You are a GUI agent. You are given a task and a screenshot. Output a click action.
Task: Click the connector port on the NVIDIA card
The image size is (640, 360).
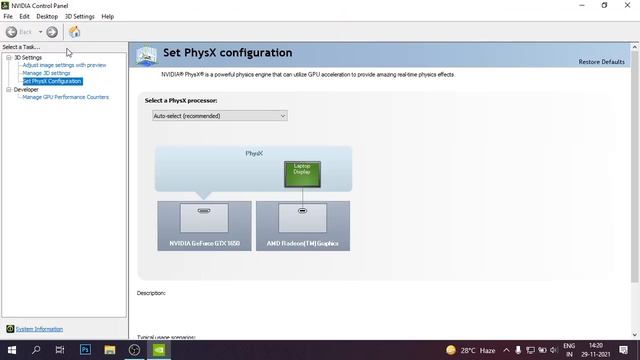204,211
